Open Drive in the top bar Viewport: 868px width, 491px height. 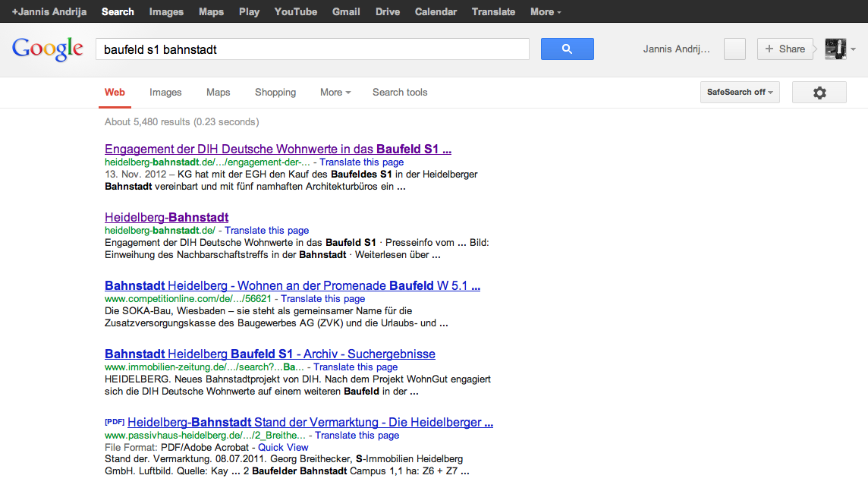point(388,11)
